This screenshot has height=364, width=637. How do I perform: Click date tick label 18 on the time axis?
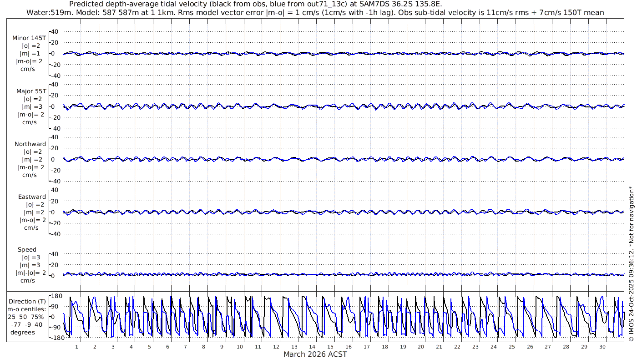tap(385, 347)
